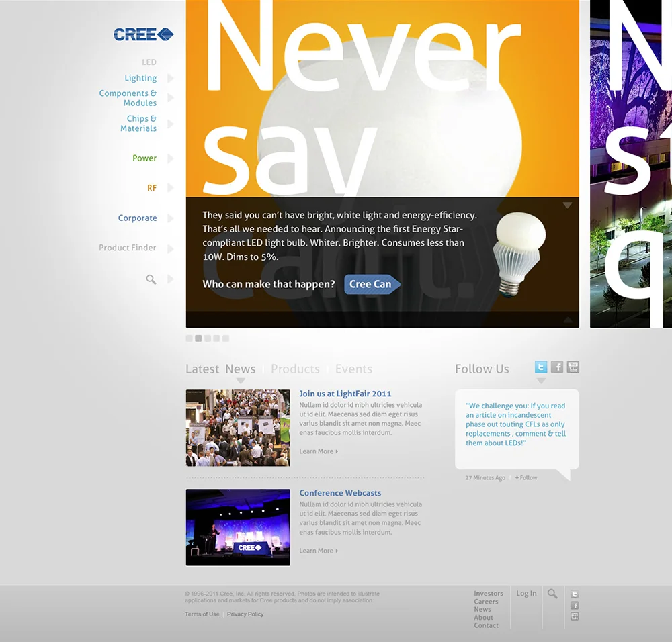Expand the RF menu arrow
The height and width of the screenshot is (642, 672).
171,187
